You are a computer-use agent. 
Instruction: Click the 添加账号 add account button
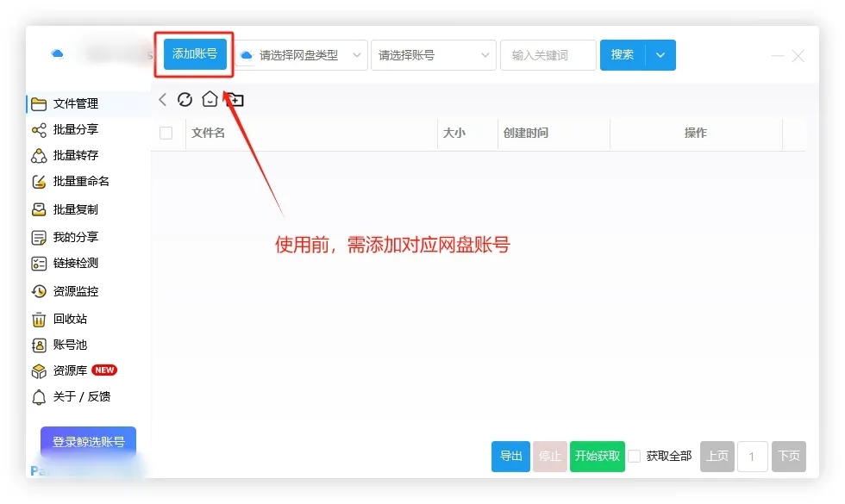[193, 54]
